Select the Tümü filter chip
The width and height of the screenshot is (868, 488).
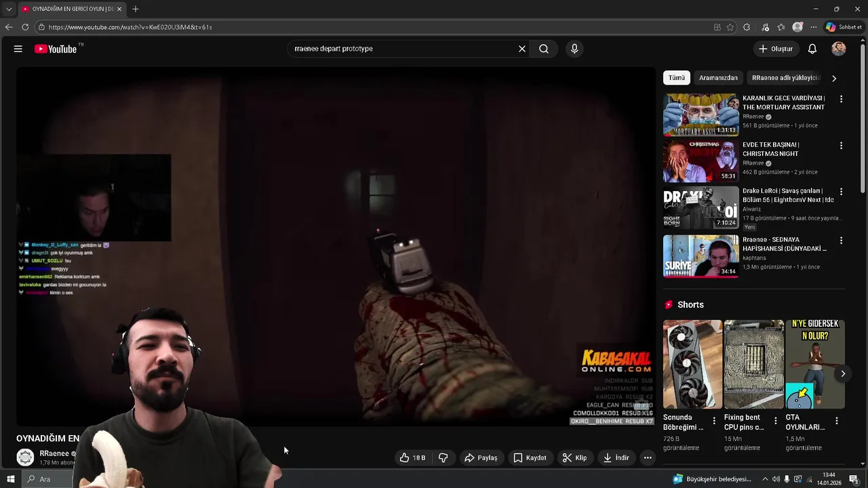[677, 78]
